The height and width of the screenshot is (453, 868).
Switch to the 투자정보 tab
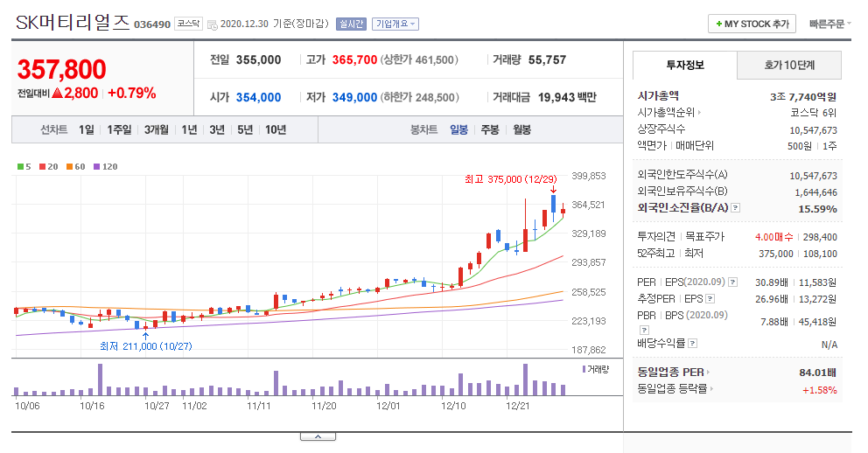[x=685, y=66]
